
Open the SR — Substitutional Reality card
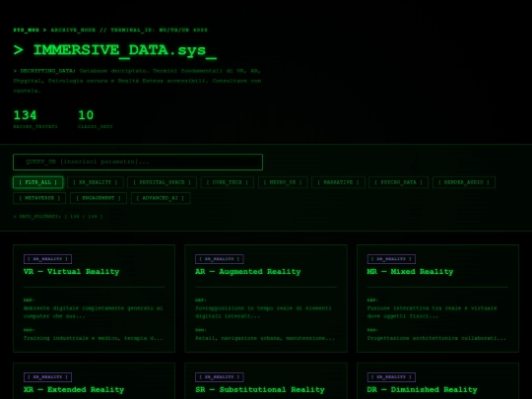pos(266,380)
